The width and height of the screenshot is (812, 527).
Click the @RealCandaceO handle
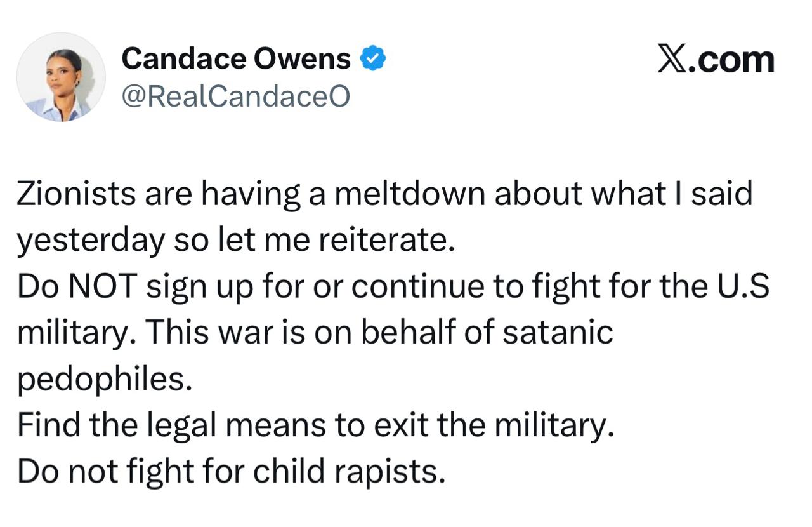click(x=235, y=97)
